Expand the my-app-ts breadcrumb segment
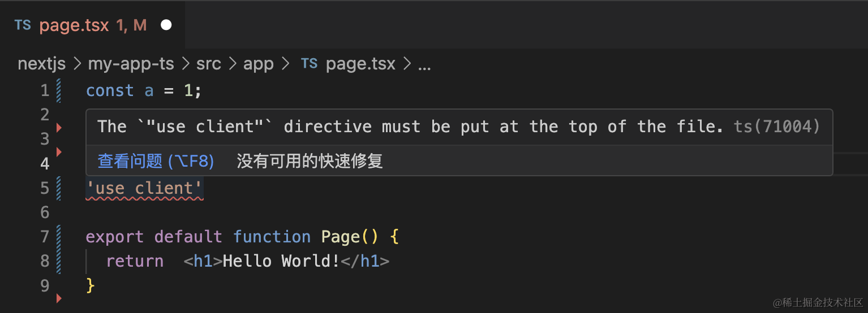Viewport: 868px width, 313px height. 131,64
